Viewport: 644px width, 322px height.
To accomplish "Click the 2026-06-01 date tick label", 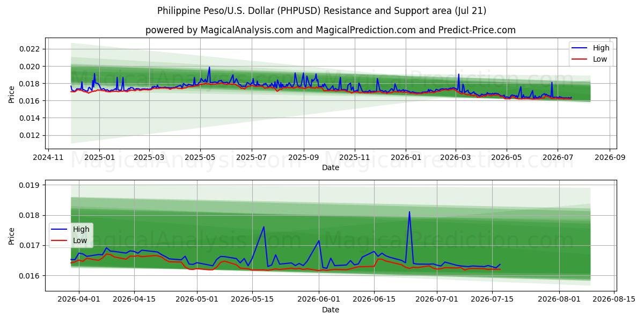I will pyautogui.click(x=319, y=300).
